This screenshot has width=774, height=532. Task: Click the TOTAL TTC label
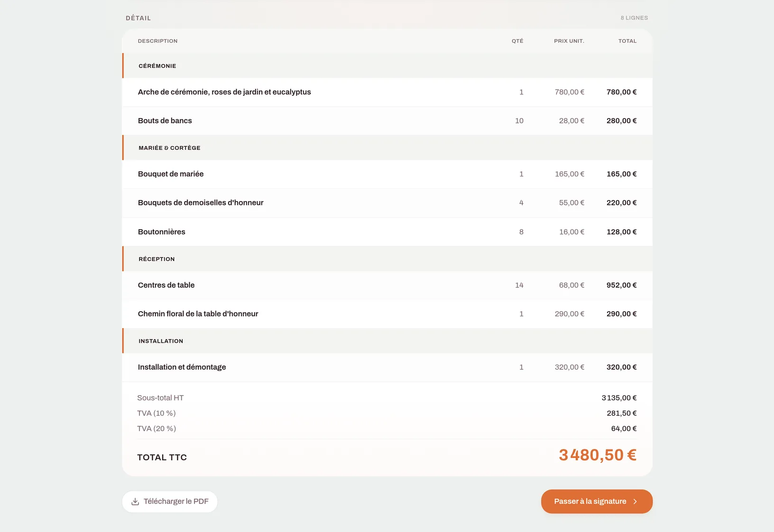[162, 458]
